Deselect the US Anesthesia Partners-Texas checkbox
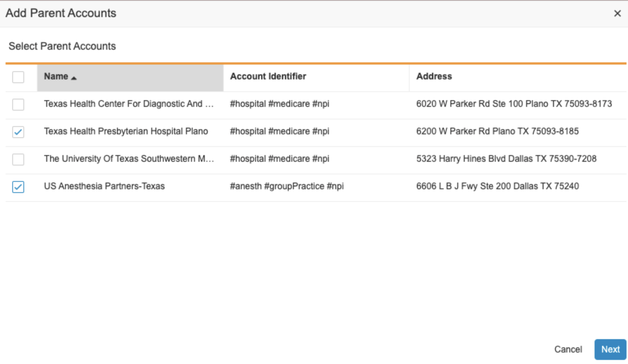The height and width of the screenshot is (364, 628). tap(18, 187)
